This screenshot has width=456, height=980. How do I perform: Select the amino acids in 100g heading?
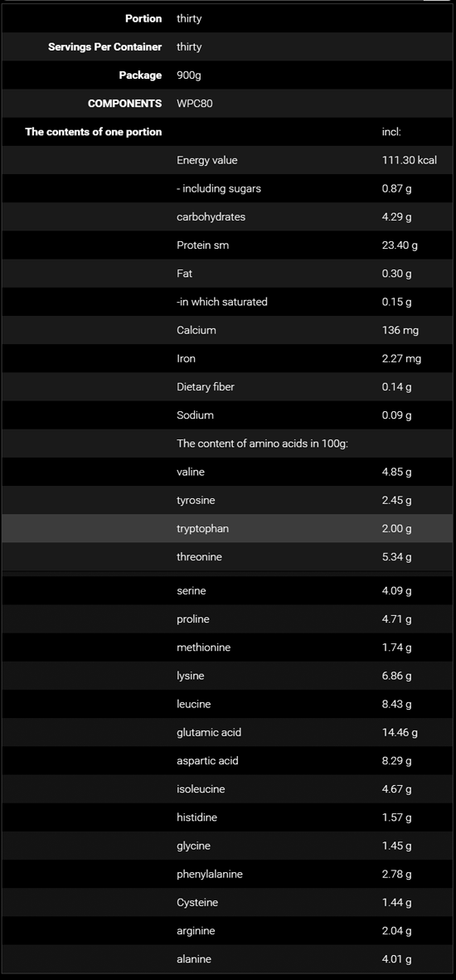[262, 444]
